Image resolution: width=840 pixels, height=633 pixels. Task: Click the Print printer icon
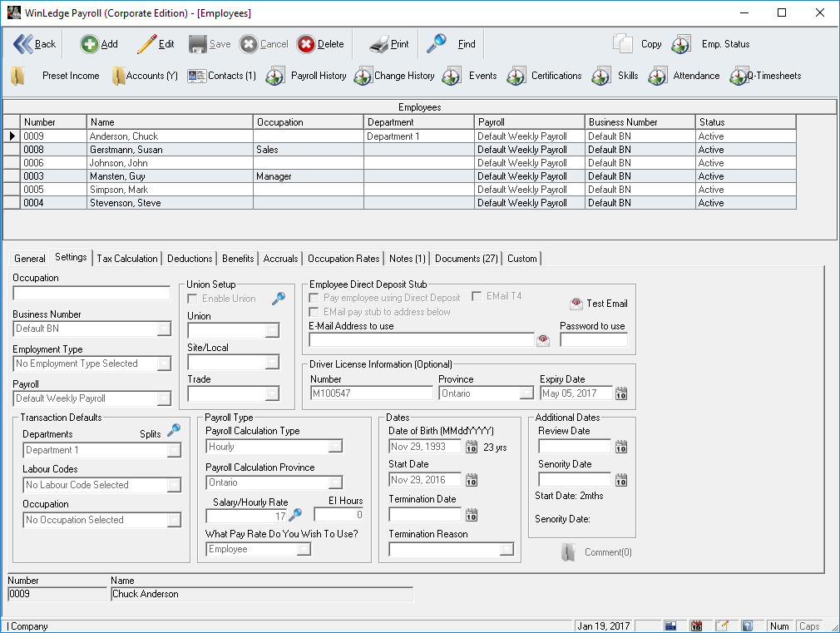[x=379, y=44]
